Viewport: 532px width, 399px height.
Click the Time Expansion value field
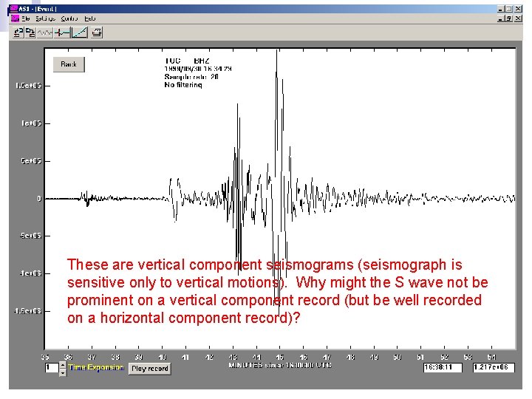coord(52,367)
